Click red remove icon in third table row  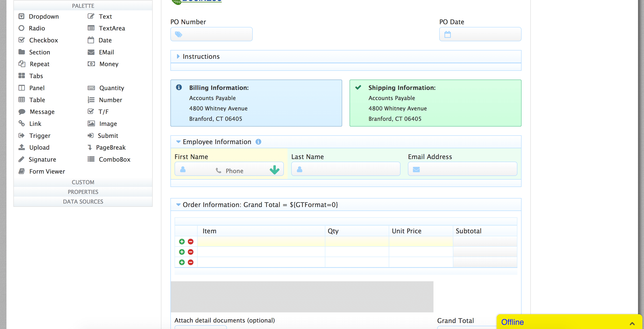[190, 262]
